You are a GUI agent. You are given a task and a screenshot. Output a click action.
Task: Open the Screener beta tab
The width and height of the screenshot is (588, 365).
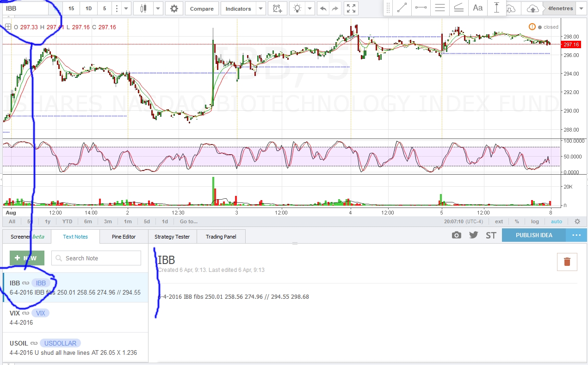27,237
